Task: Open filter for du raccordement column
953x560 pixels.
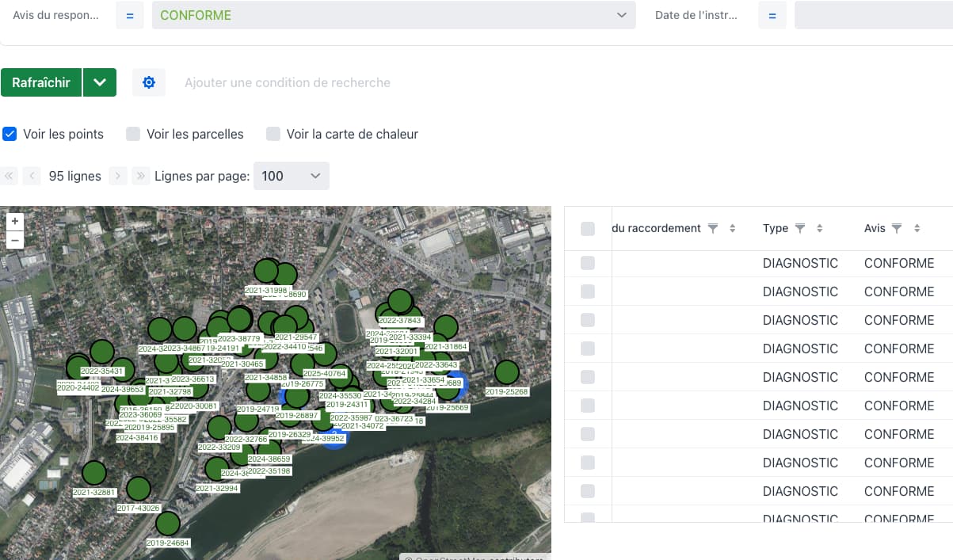Action: 713,228
